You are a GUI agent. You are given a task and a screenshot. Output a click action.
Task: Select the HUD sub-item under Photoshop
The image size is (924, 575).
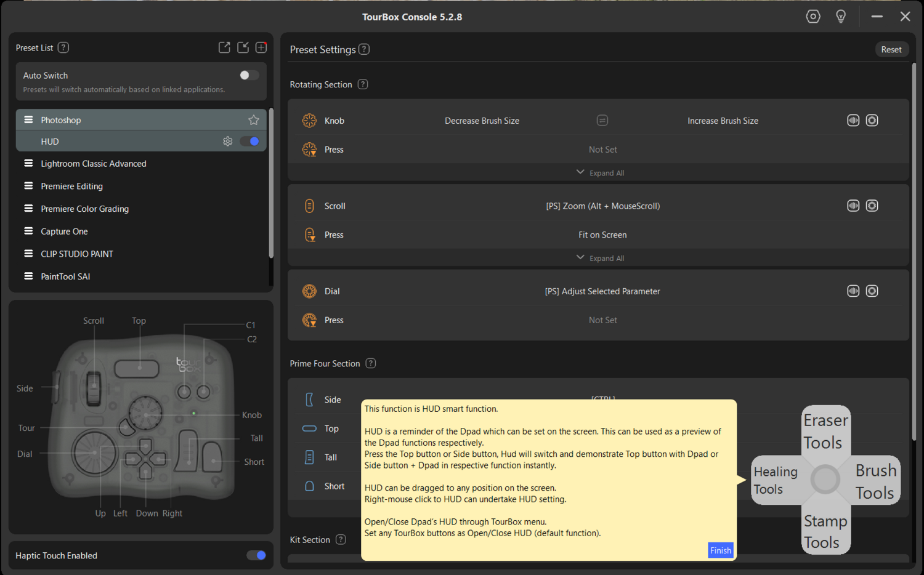141,142
